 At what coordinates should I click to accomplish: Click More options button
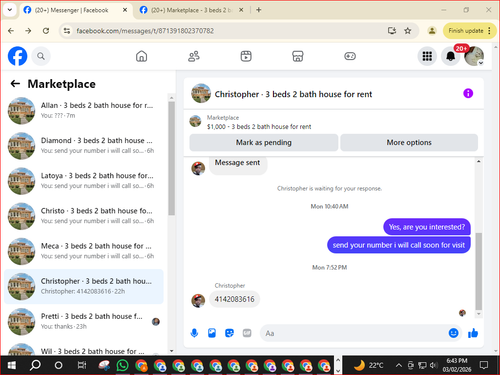pyautogui.click(x=409, y=143)
